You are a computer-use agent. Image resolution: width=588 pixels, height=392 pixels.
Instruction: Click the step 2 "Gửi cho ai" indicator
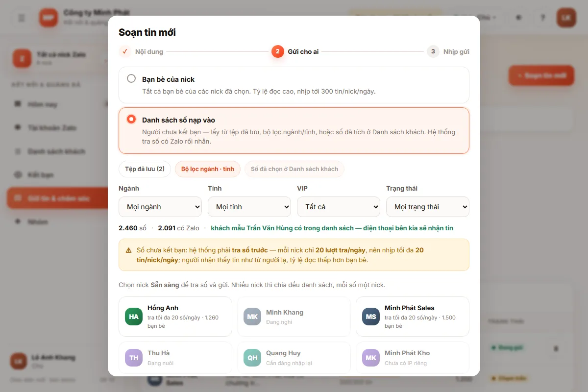tap(278, 51)
